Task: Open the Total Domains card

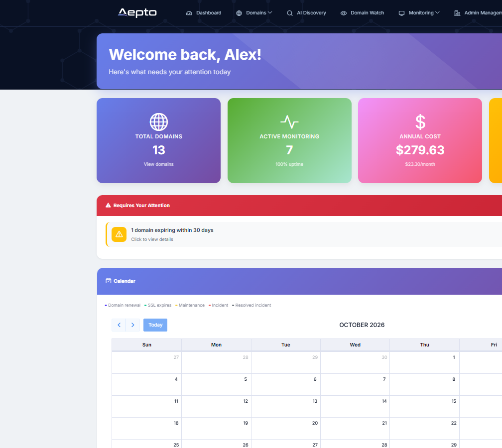Action: (x=158, y=141)
